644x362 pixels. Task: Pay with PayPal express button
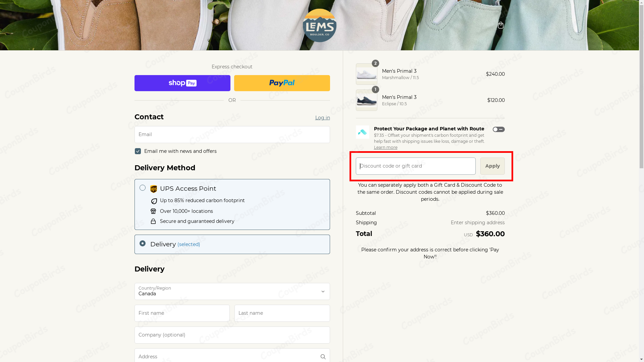(x=282, y=83)
